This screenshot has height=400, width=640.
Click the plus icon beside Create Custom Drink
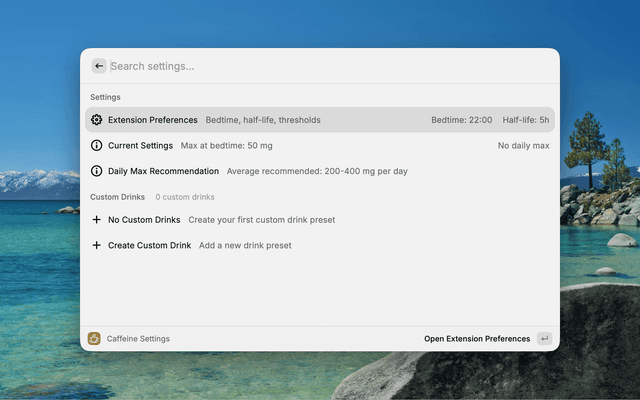(96, 245)
